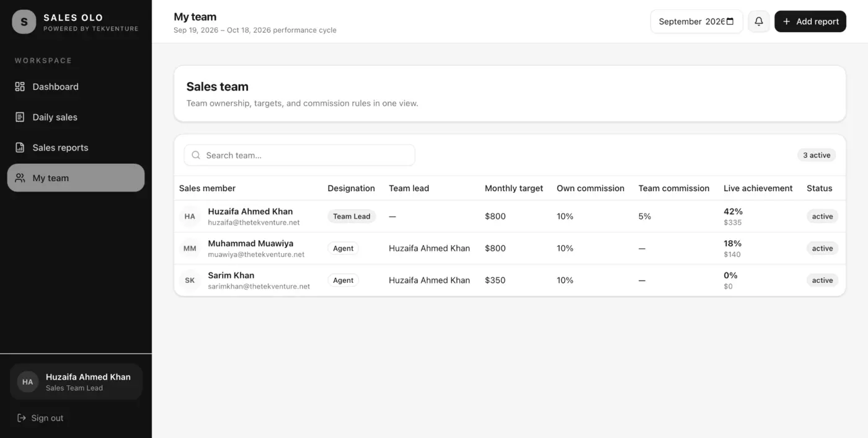
Task: Click sarimkhan@thetekventure.net email
Action: pyautogui.click(x=259, y=287)
